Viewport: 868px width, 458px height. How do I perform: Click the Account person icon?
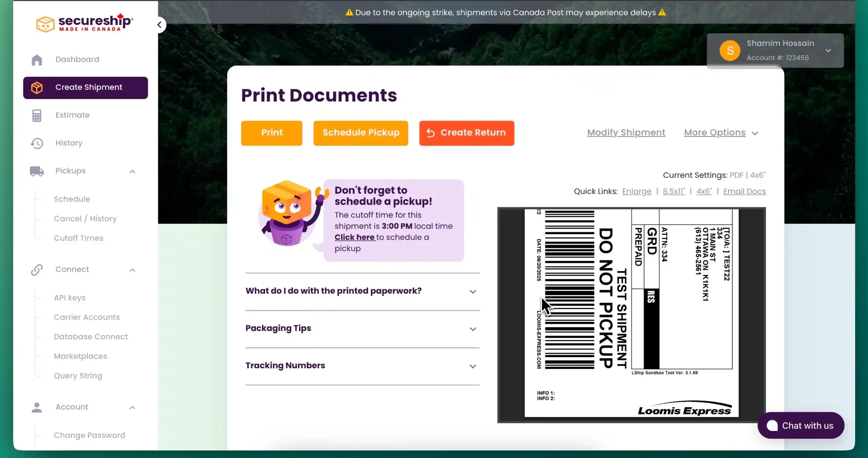[x=37, y=407]
